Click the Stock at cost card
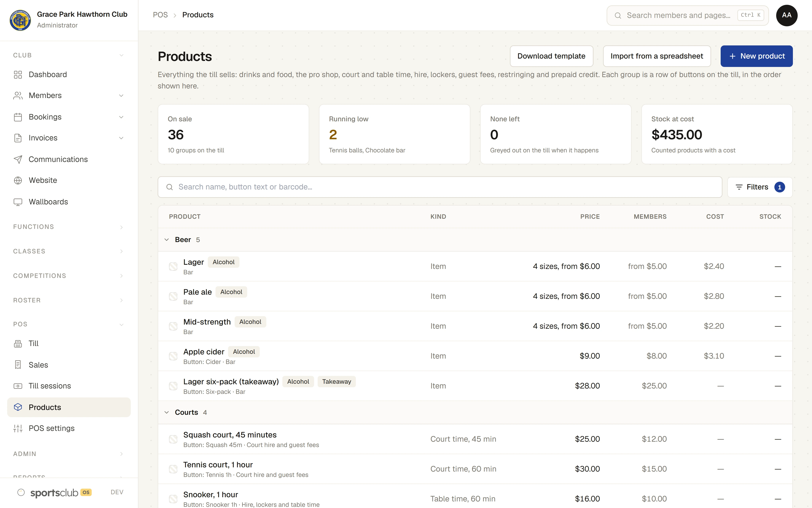This screenshot has height=508, width=812. coord(717,134)
